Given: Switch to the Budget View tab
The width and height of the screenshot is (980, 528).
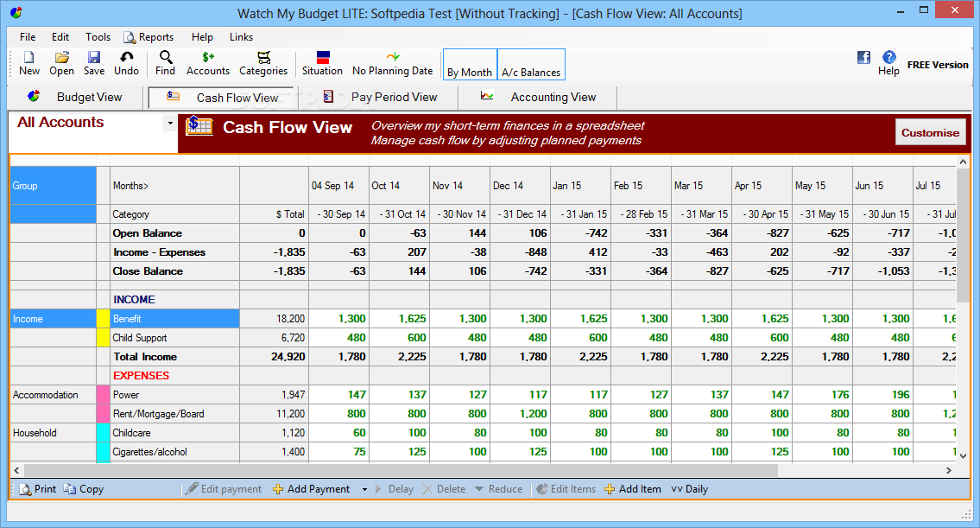Looking at the screenshot, I should click(75, 97).
